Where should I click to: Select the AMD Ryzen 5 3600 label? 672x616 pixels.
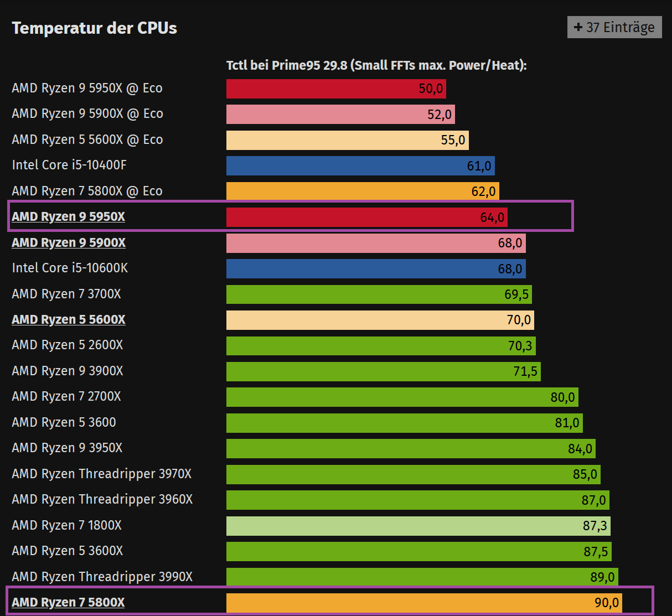[x=64, y=422]
